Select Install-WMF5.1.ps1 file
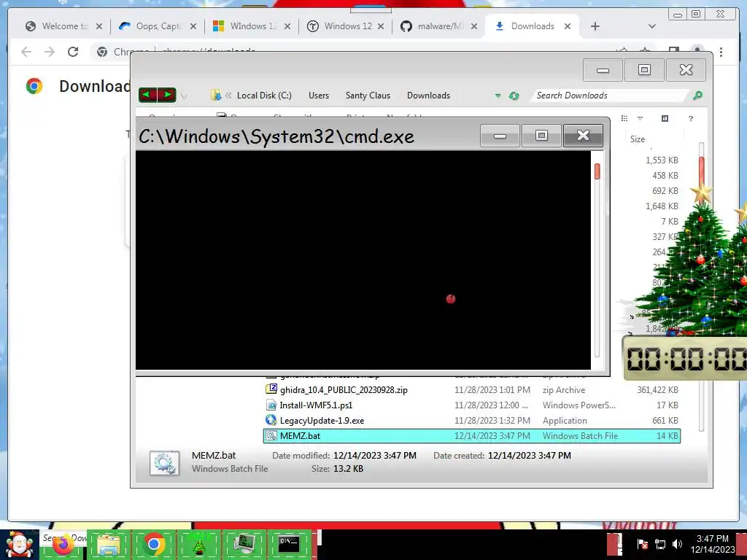 [316, 405]
